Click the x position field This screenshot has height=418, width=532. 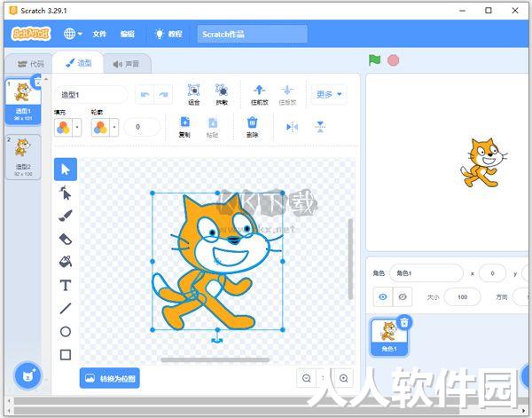click(x=492, y=273)
